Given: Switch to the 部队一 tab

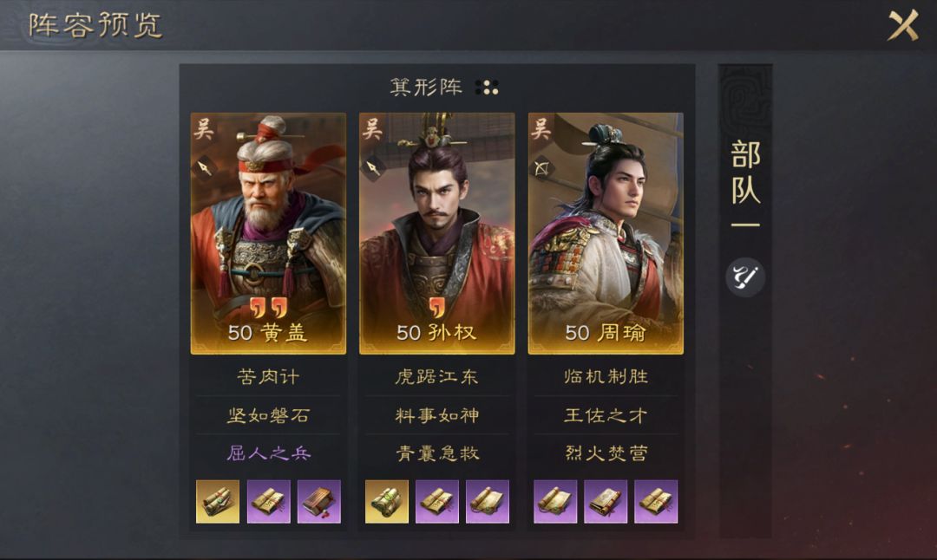Looking at the screenshot, I should (745, 183).
